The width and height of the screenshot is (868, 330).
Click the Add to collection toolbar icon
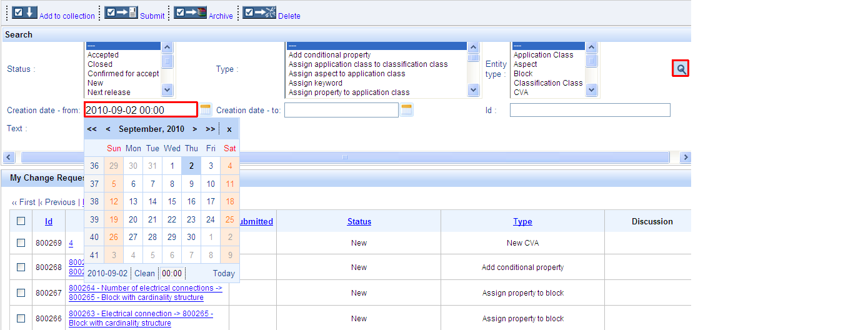click(24, 13)
